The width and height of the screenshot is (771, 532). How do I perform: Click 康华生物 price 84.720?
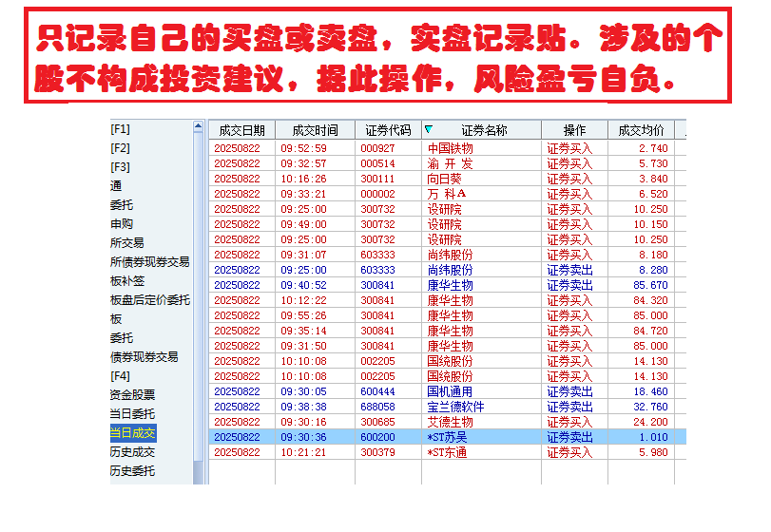point(650,332)
